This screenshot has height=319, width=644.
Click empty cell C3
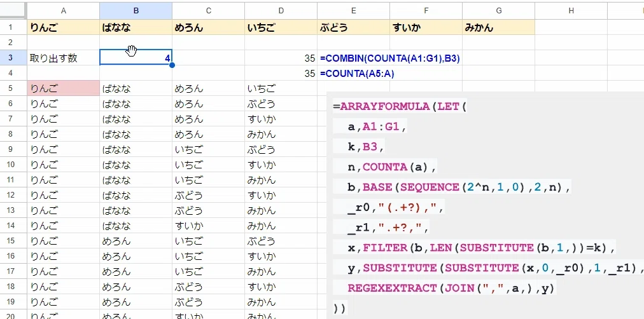[208, 58]
